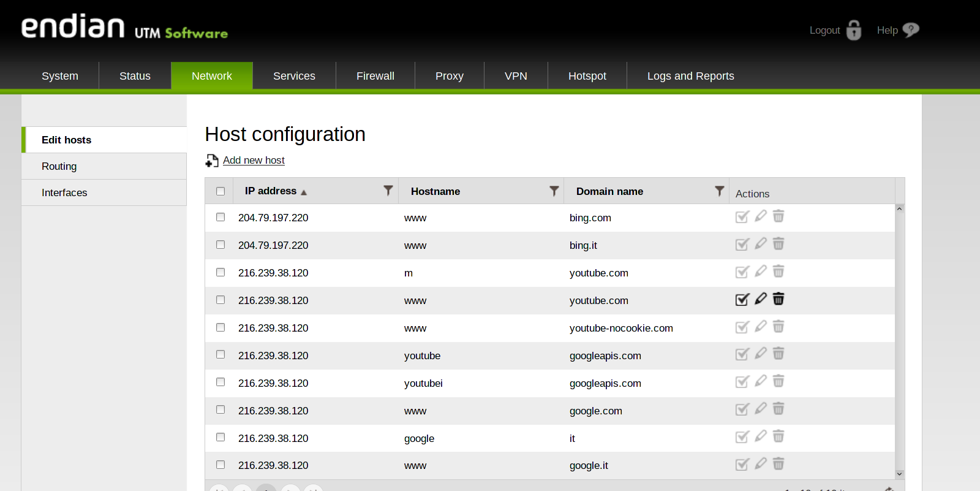The height and width of the screenshot is (491, 980).
Task: Go to Interfaces in the sidebar
Action: 104,192
